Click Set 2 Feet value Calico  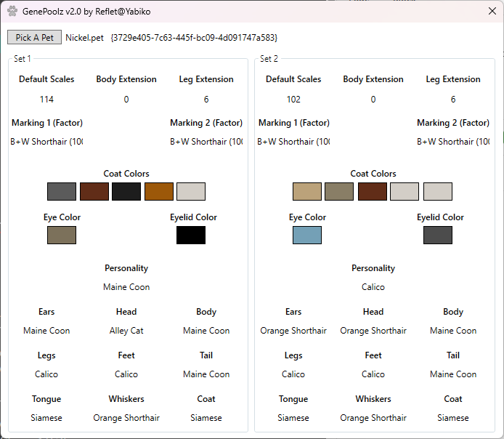tap(373, 374)
